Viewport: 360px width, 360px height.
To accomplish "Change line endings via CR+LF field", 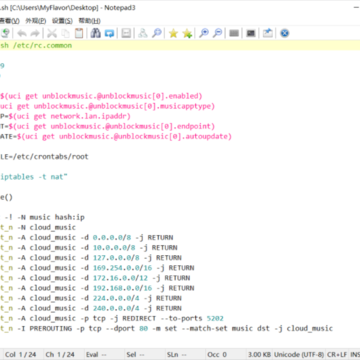I will click(337, 354).
